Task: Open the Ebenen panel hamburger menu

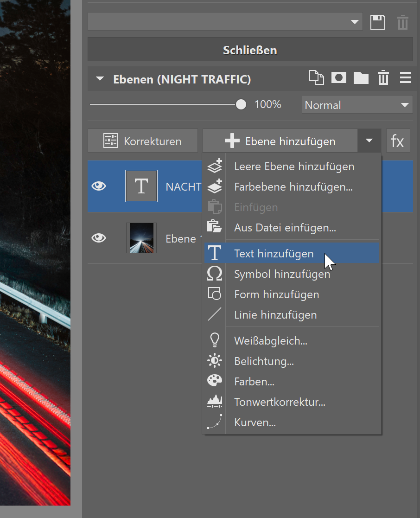Action: tap(405, 78)
